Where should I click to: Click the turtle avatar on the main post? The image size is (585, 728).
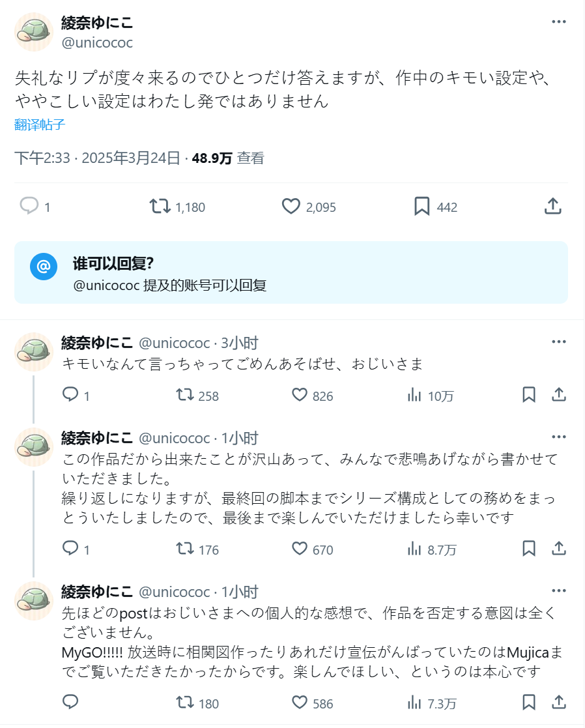pyautogui.click(x=34, y=32)
